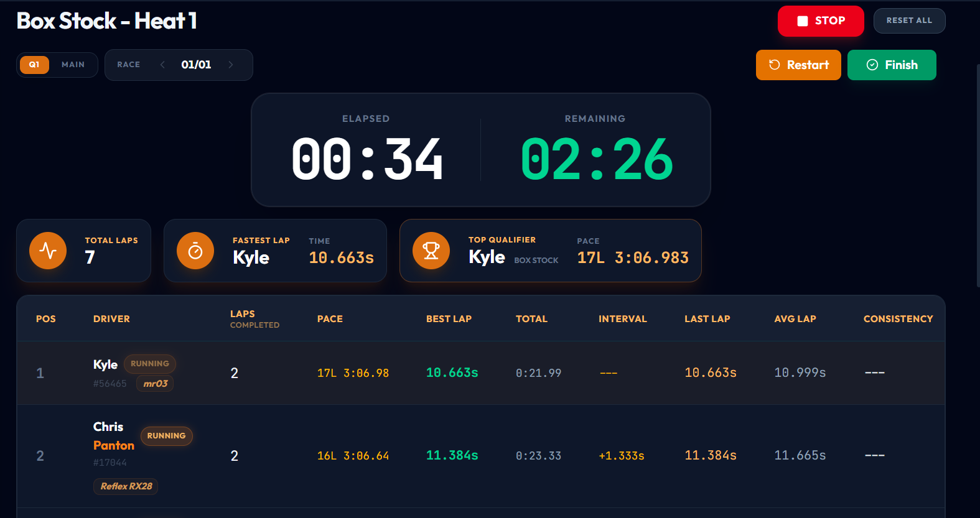Screen dimensions: 980x518
Task: Click the CONSISTENCY column header
Action: click(x=898, y=319)
